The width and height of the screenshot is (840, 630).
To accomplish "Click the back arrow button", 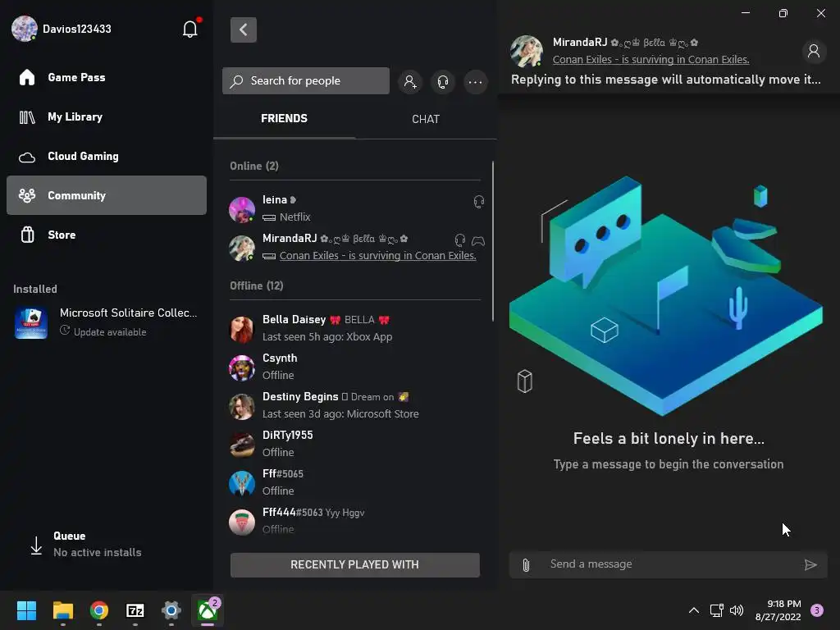I will (244, 30).
